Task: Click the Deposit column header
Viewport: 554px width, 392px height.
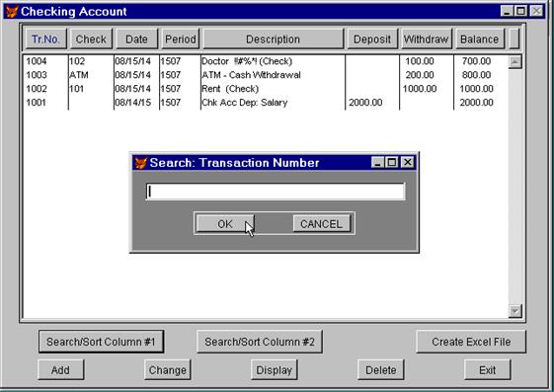Action: pyautogui.click(x=372, y=39)
